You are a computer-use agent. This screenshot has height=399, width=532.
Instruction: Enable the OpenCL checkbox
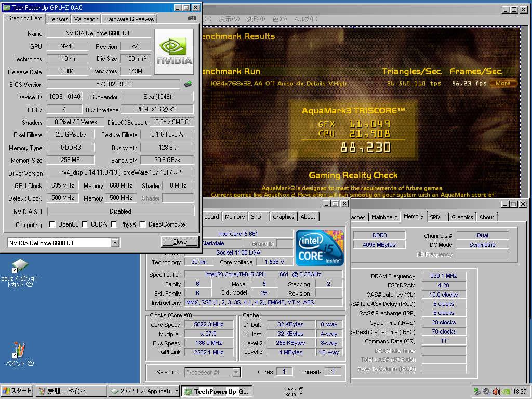[52, 224]
